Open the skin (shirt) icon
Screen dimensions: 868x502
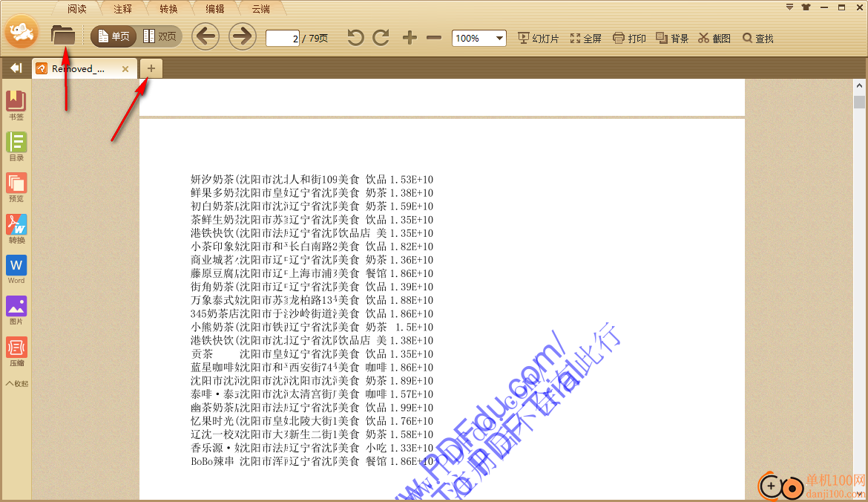pos(806,7)
